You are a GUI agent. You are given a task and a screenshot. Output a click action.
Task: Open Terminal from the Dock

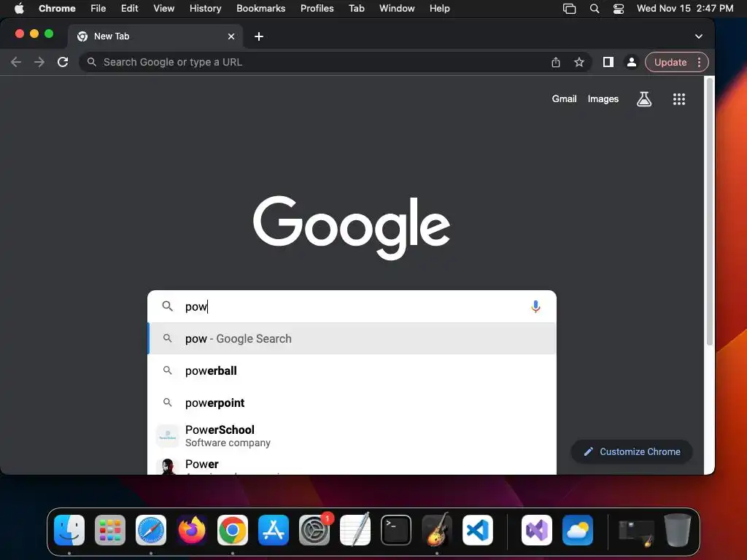tap(396, 530)
